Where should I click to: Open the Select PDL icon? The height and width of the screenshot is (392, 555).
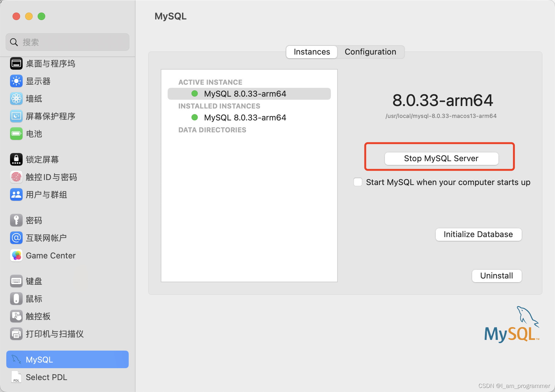tap(16, 377)
